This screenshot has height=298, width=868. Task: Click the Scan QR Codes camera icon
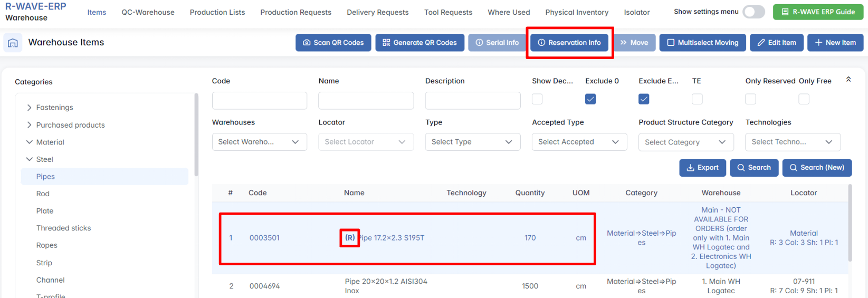pos(307,43)
